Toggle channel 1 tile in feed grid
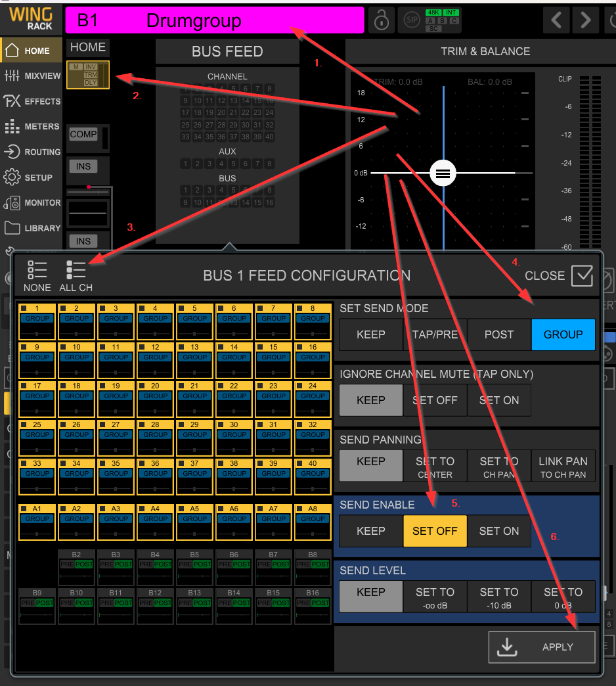The width and height of the screenshot is (616, 686). click(x=37, y=321)
